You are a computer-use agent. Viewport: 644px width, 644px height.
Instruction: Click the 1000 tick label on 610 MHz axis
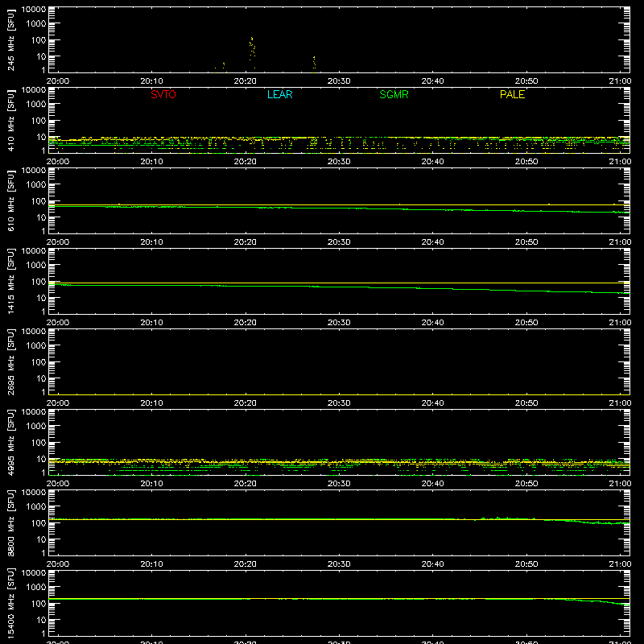click(x=36, y=185)
